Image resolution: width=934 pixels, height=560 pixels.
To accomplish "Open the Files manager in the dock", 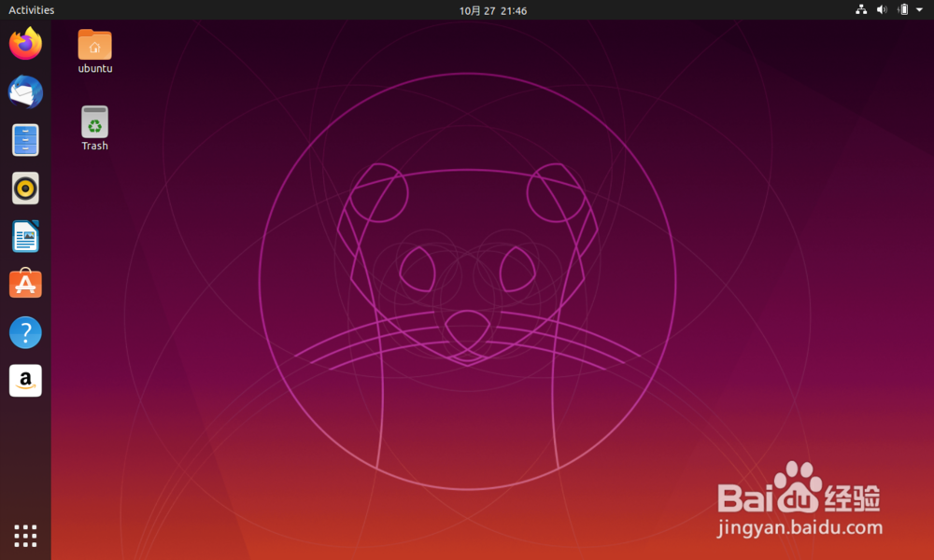I will click(x=25, y=140).
